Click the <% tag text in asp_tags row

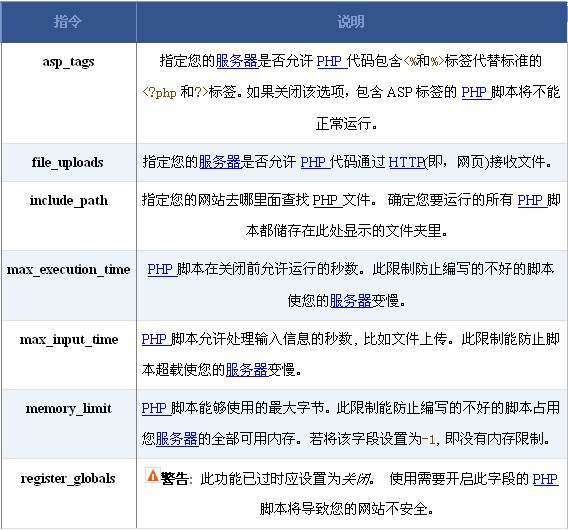(409, 61)
